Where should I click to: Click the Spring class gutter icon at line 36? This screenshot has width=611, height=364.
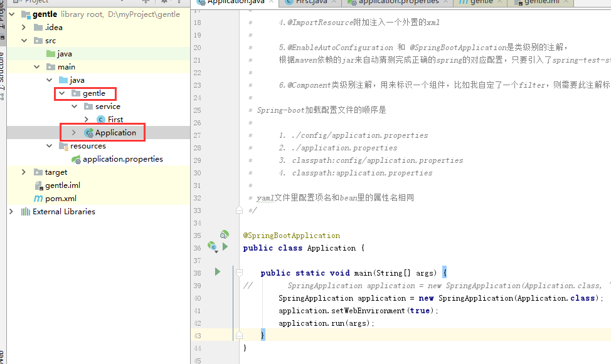coord(213,247)
